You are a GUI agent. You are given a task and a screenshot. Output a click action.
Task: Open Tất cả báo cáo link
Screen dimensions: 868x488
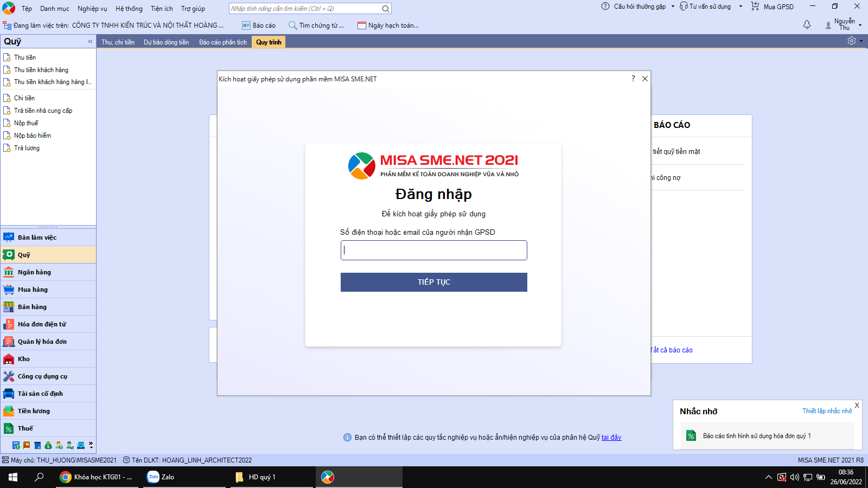click(x=672, y=350)
